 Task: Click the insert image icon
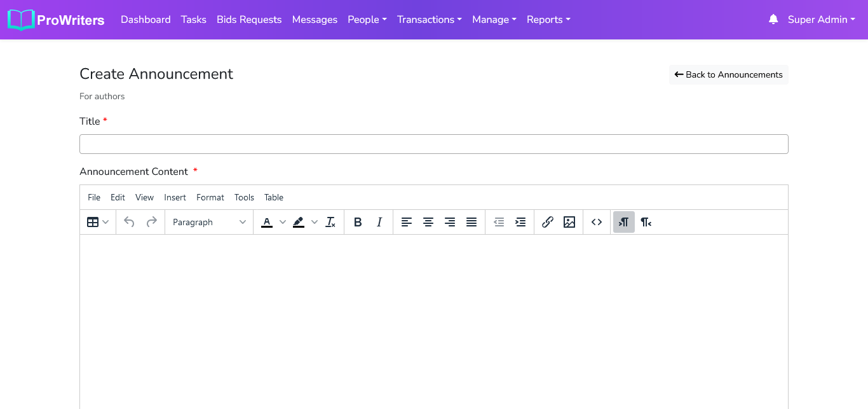(x=569, y=222)
